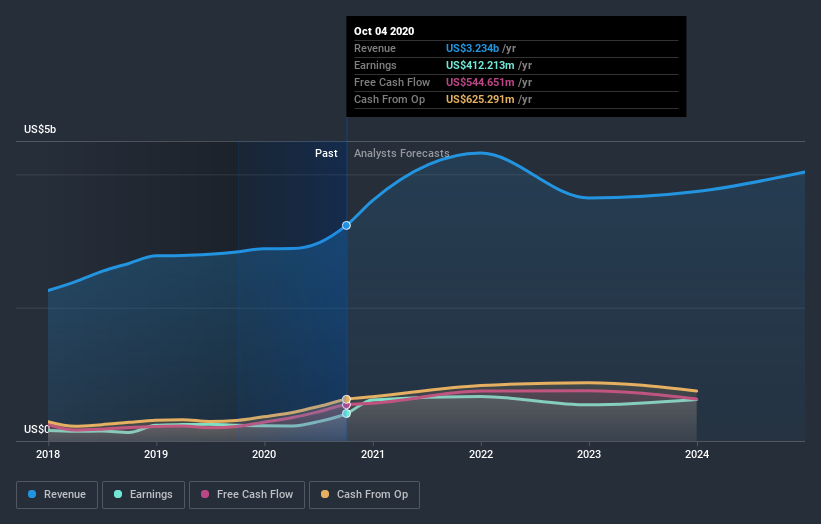The width and height of the screenshot is (821, 524).
Task: Toggle the Revenue legend button
Action: 57,495
